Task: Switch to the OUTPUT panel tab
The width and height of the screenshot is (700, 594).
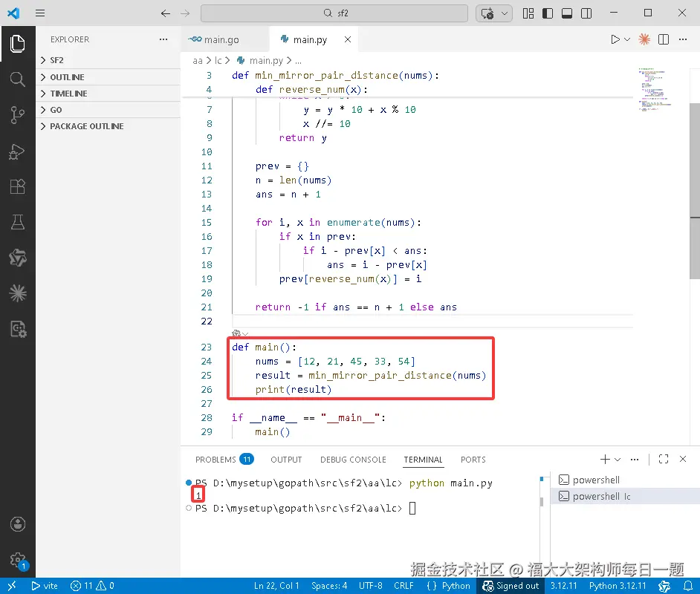Action: pyautogui.click(x=286, y=460)
